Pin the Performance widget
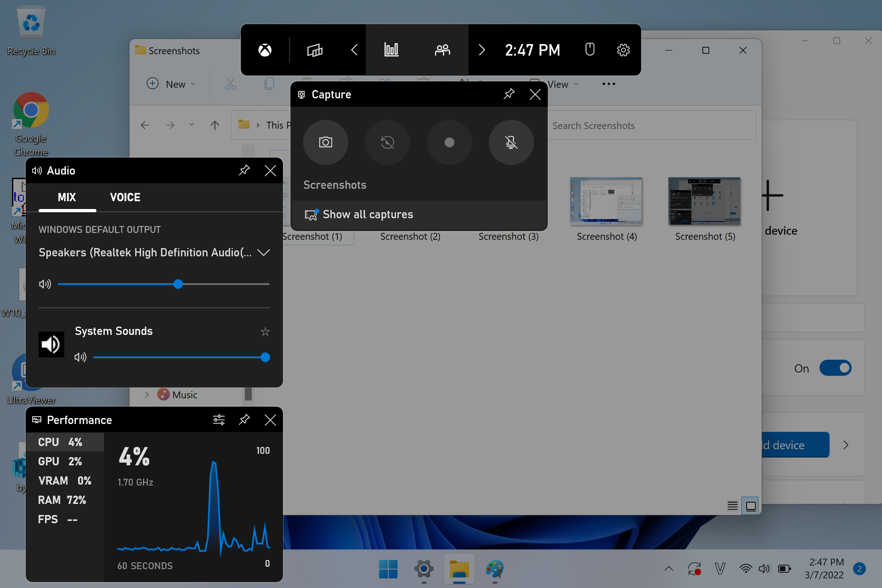The width and height of the screenshot is (882, 588). pos(244,420)
